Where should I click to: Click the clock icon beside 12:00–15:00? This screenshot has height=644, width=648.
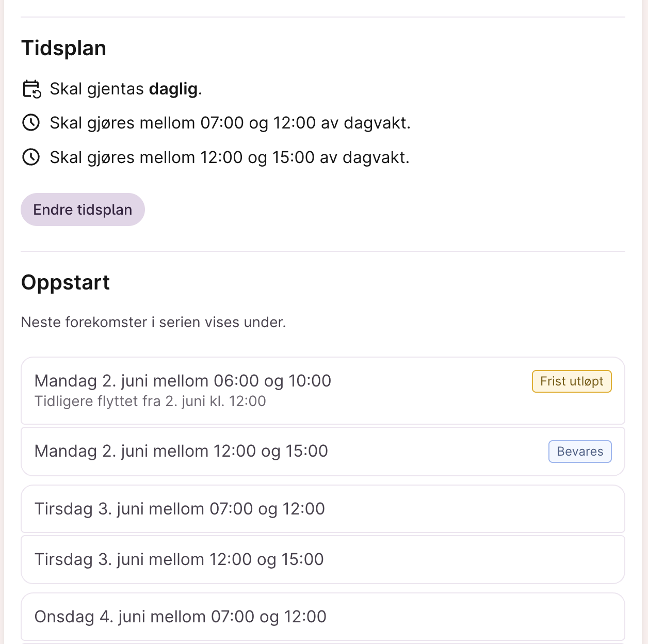click(x=31, y=157)
